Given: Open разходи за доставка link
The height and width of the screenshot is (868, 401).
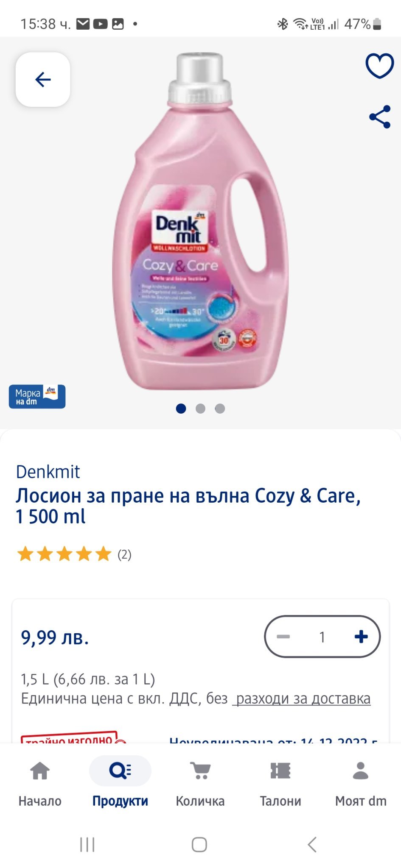Looking at the screenshot, I should (303, 698).
